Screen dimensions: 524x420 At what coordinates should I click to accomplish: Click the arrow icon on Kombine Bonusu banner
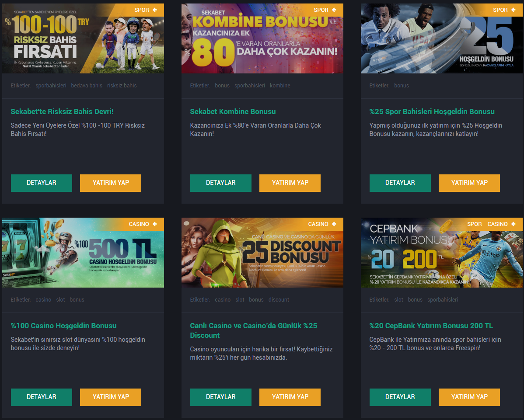(334, 10)
